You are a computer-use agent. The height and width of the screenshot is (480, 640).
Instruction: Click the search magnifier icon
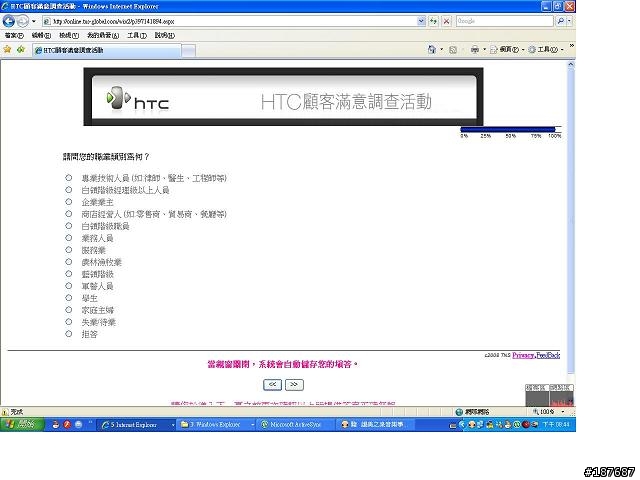click(561, 21)
